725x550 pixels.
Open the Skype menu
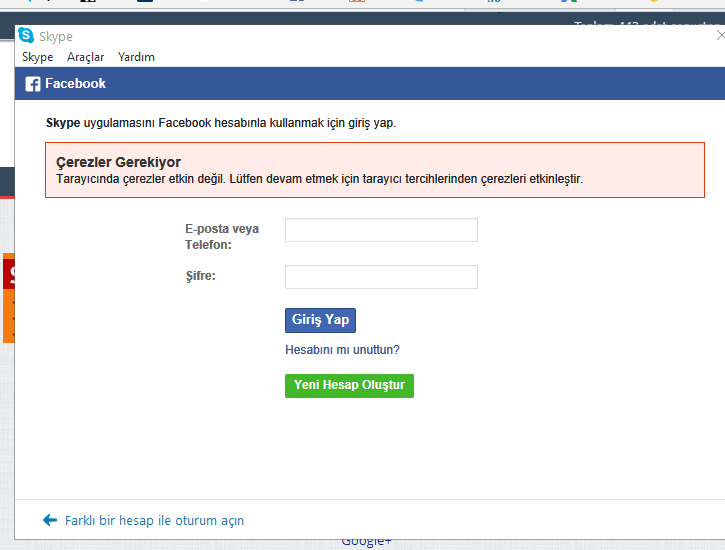(37, 57)
